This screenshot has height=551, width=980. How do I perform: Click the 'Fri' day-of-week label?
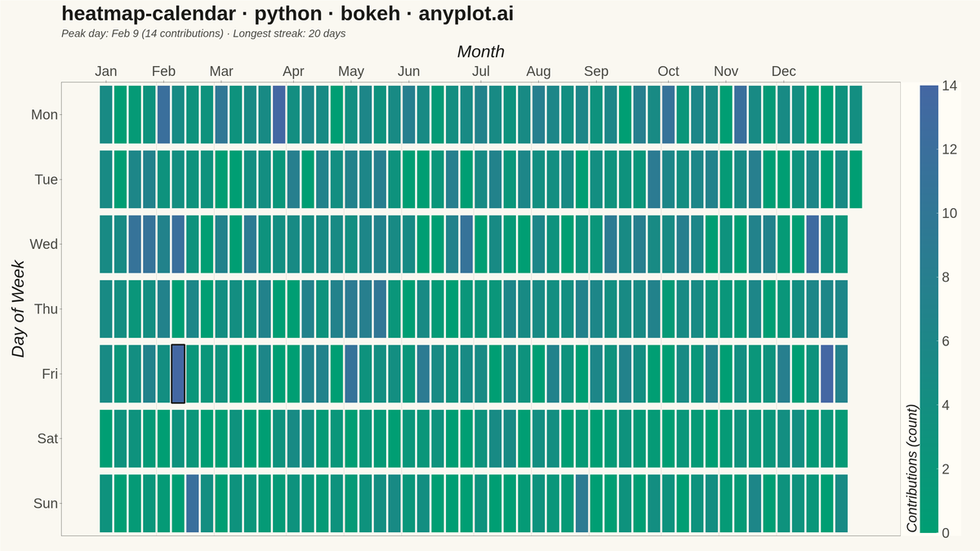tap(51, 374)
